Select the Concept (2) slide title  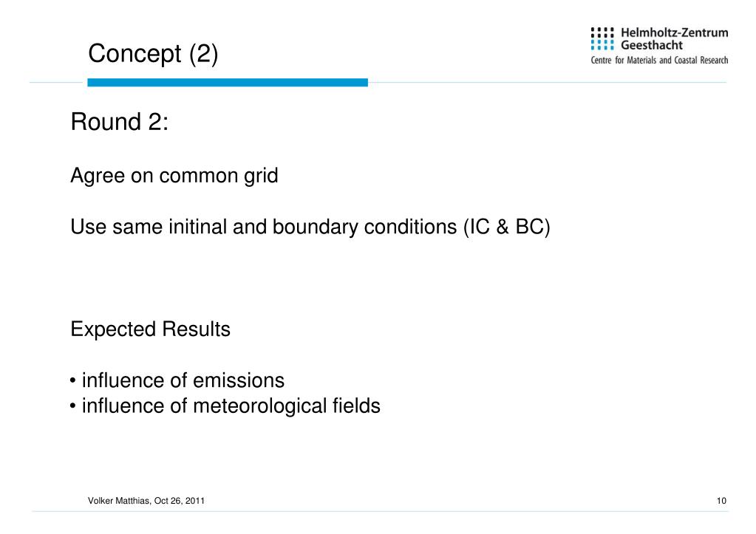pyautogui.click(x=153, y=53)
